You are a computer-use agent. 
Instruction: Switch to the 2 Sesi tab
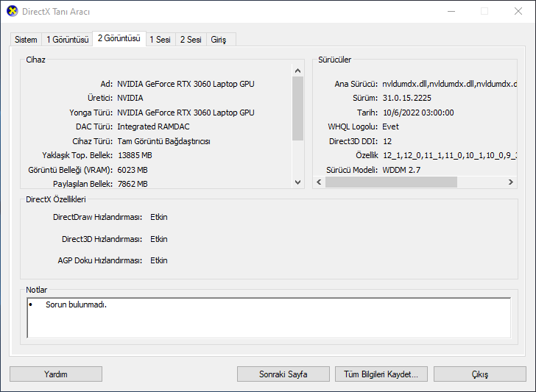[191, 40]
